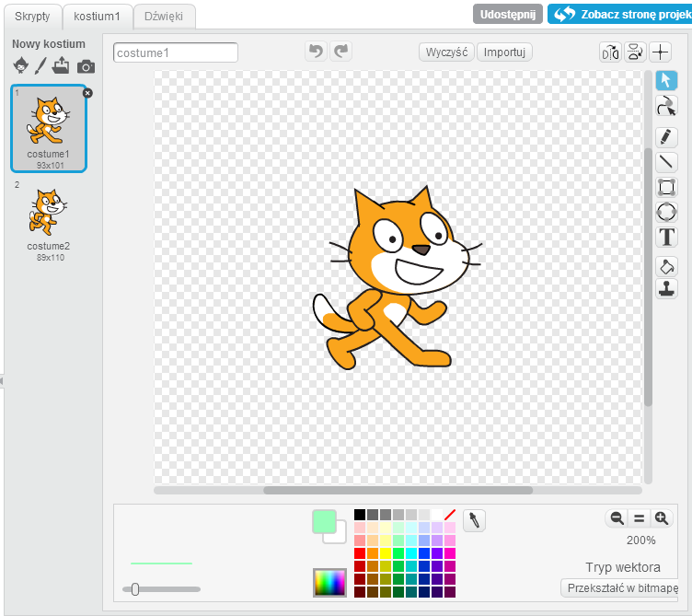This screenshot has height=616, width=692.
Task: Select the Text tool
Action: (666, 238)
